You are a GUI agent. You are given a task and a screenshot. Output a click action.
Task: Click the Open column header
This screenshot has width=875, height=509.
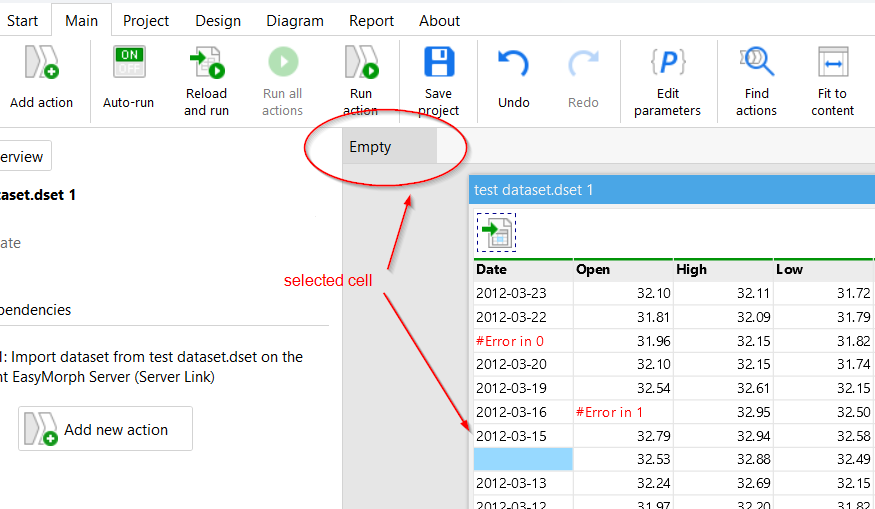pyautogui.click(x=622, y=269)
